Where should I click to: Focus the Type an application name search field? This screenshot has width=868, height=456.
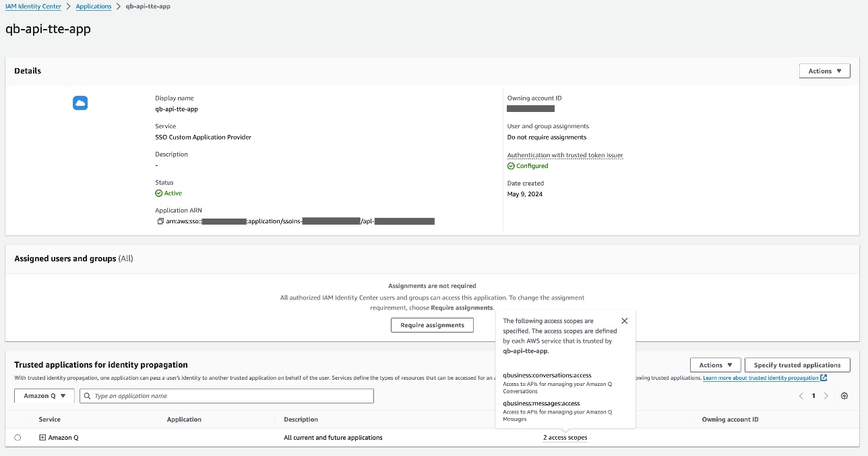tap(226, 396)
